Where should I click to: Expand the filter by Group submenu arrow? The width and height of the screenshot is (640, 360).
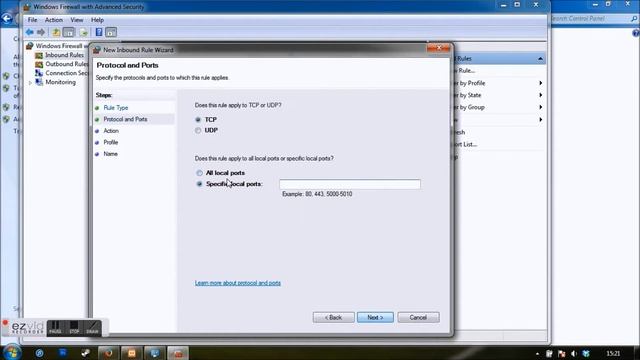(x=540, y=107)
